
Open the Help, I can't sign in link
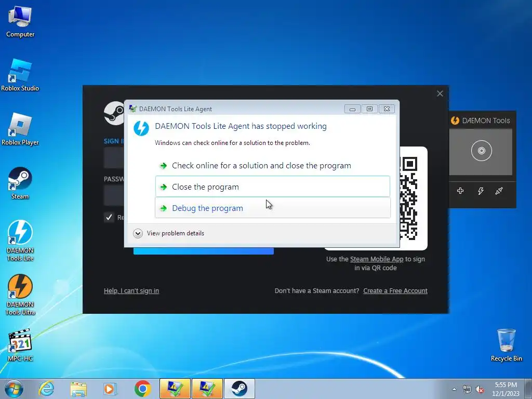pos(131,291)
